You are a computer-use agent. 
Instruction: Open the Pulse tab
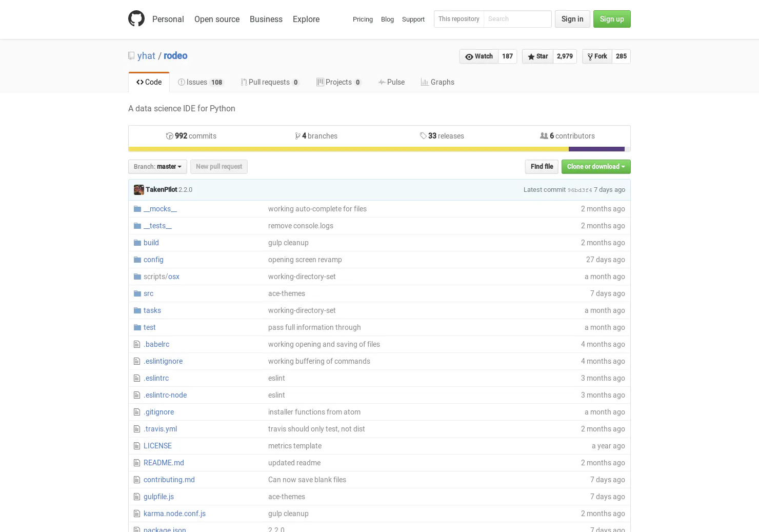coord(391,82)
